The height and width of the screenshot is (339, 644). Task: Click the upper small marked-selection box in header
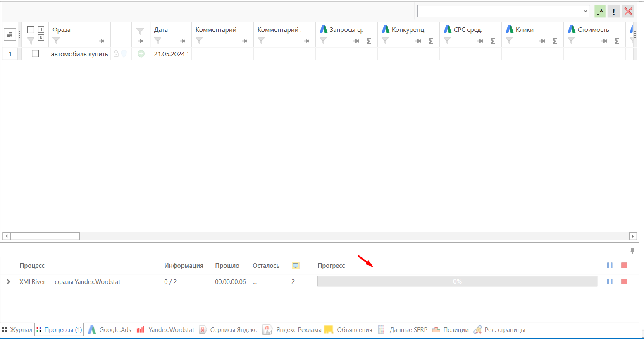pyautogui.click(x=41, y=29)
